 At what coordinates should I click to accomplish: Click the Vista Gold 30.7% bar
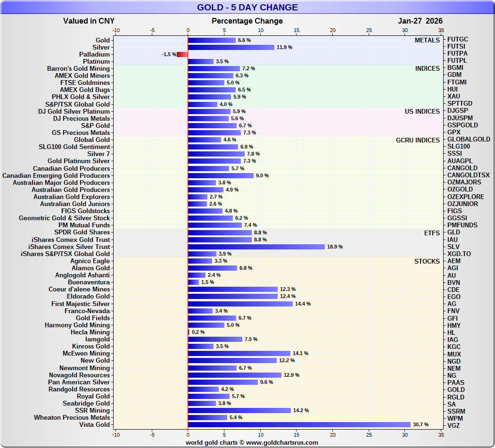point(299,425)
